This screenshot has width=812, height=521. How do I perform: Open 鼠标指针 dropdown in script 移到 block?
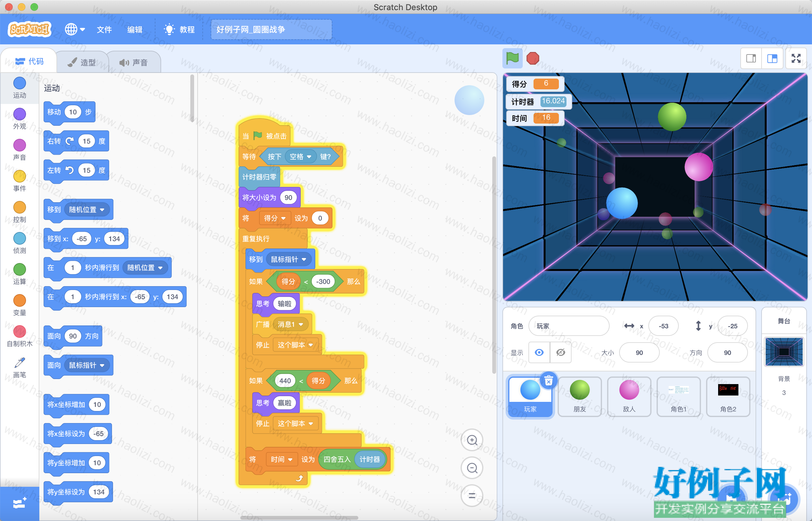point(289,259)
